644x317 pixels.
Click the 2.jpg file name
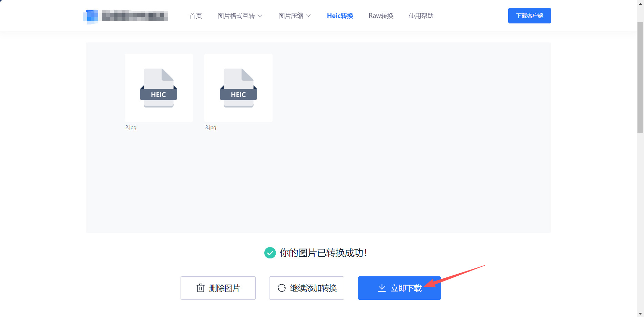click(x=131, y=127)
